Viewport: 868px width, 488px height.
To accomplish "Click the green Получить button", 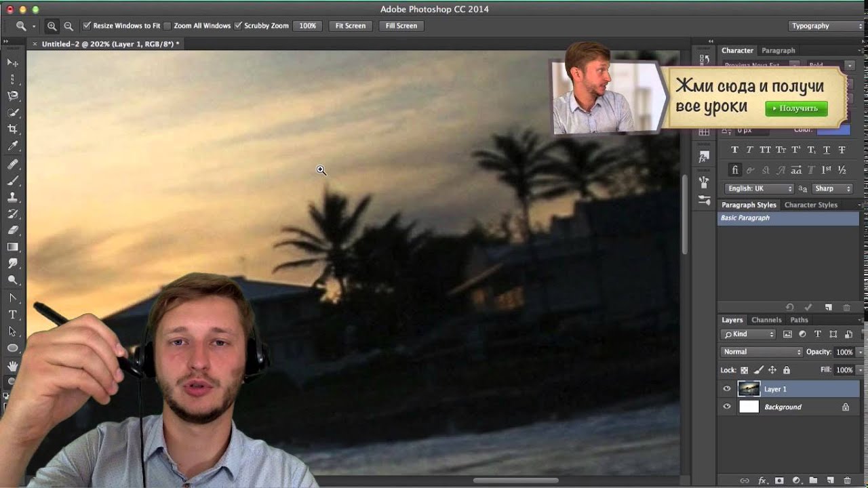I will (x=796, y=108).
